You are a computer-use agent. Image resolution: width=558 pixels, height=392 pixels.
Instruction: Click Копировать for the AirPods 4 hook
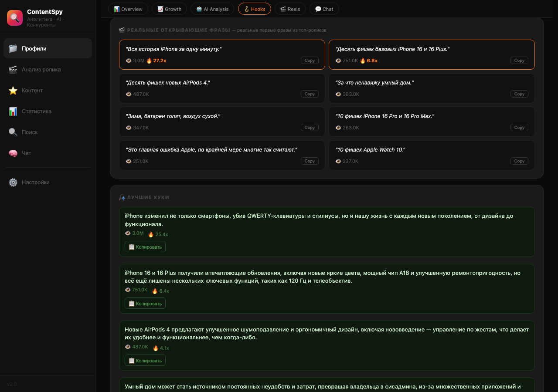click(145, 360)
